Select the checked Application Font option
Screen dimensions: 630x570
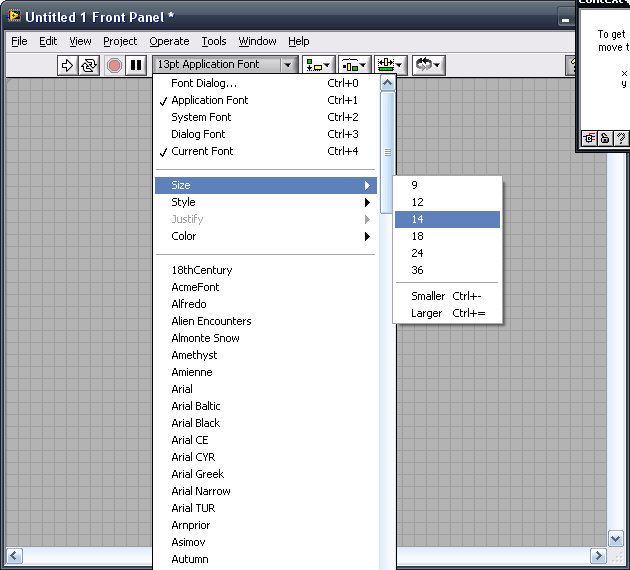(x=209, y=100)
